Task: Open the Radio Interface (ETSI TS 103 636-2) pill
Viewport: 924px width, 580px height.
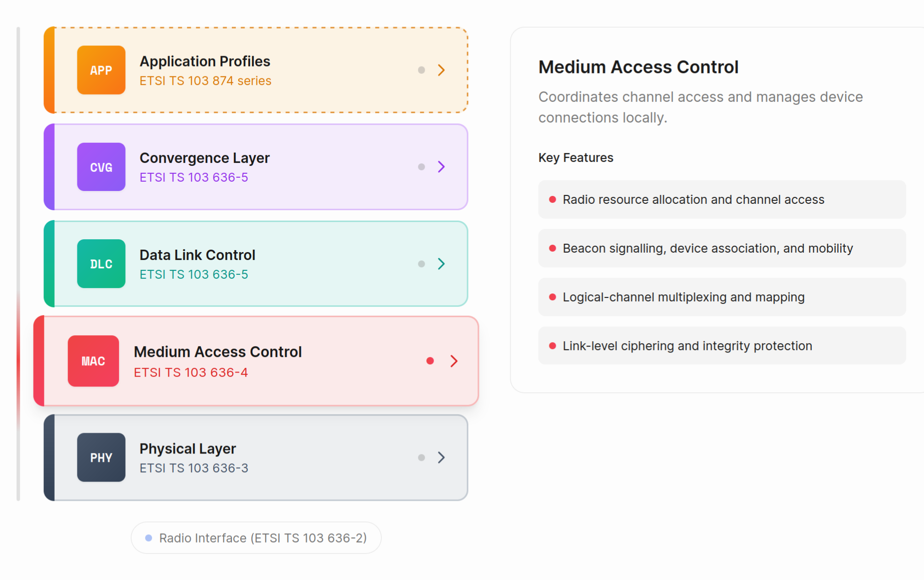Action: [256, 538]
